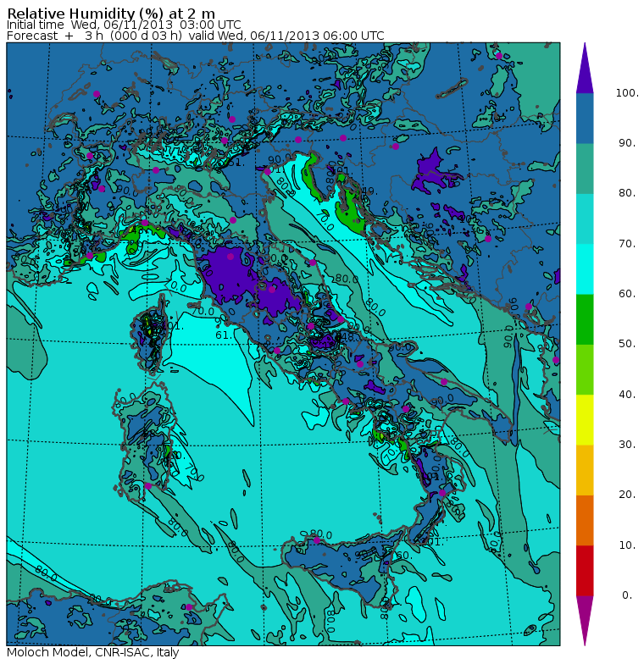Click the "70." legend label
The height and width of the screenshot is (664, 644).
(x=627, y=244)
